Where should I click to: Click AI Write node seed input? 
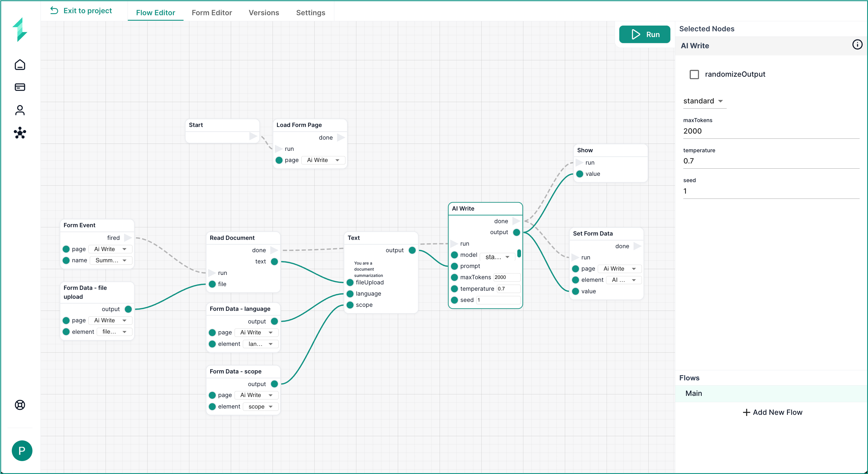point(498,300)
